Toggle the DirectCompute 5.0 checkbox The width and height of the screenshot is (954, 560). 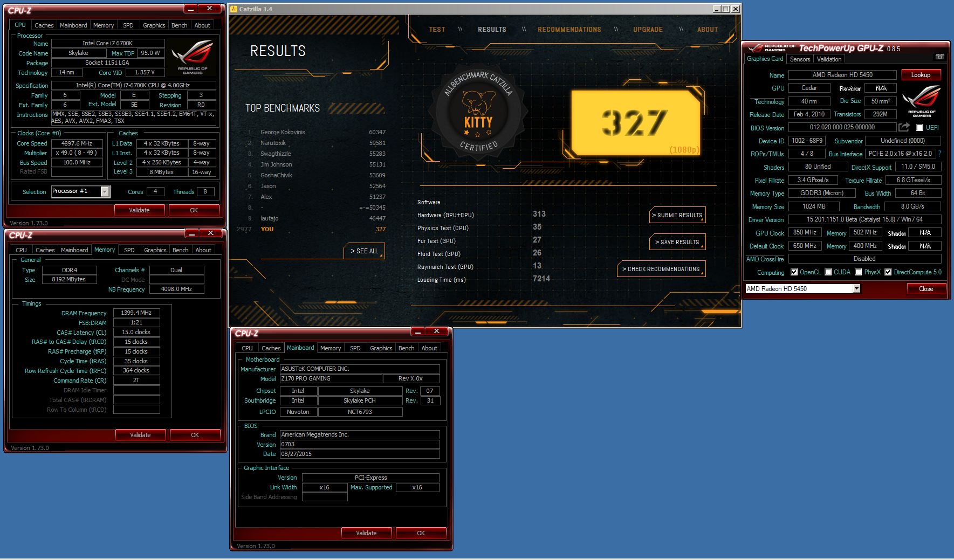point(888,272)
